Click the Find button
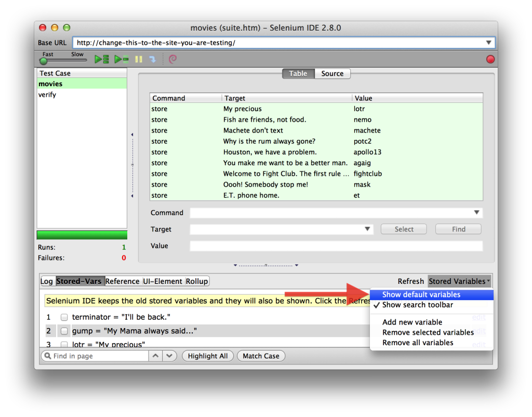This screenshot has width=532, height=417. click(458, 229)
